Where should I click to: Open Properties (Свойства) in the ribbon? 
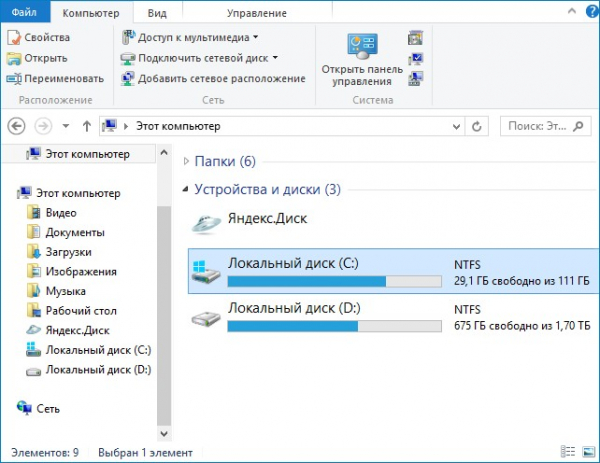pyautogui.click(x=39, y=37)
